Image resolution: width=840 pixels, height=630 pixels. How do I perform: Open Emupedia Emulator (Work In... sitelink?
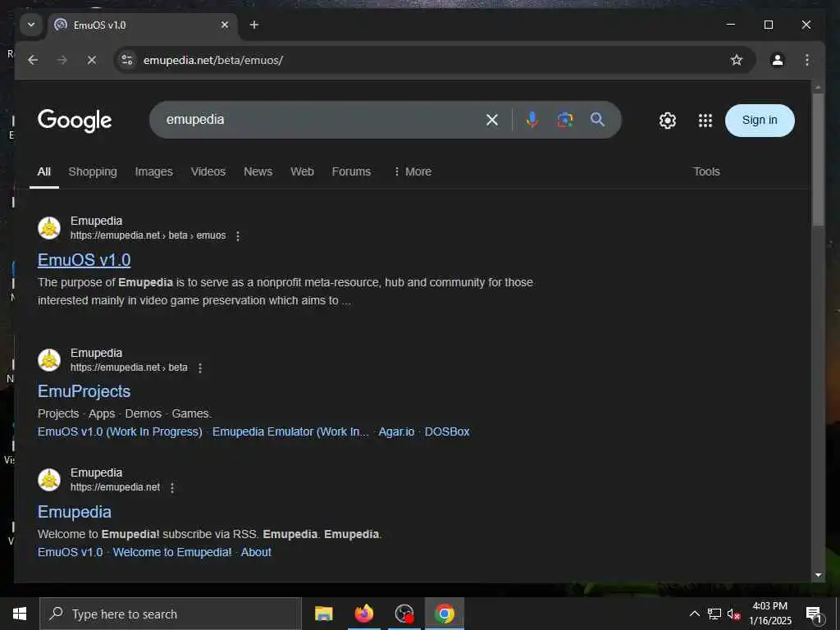tap(290, 431)
